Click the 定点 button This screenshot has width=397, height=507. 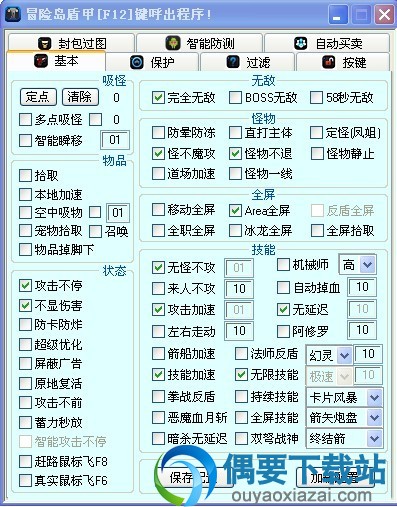(x=38, y=97)
